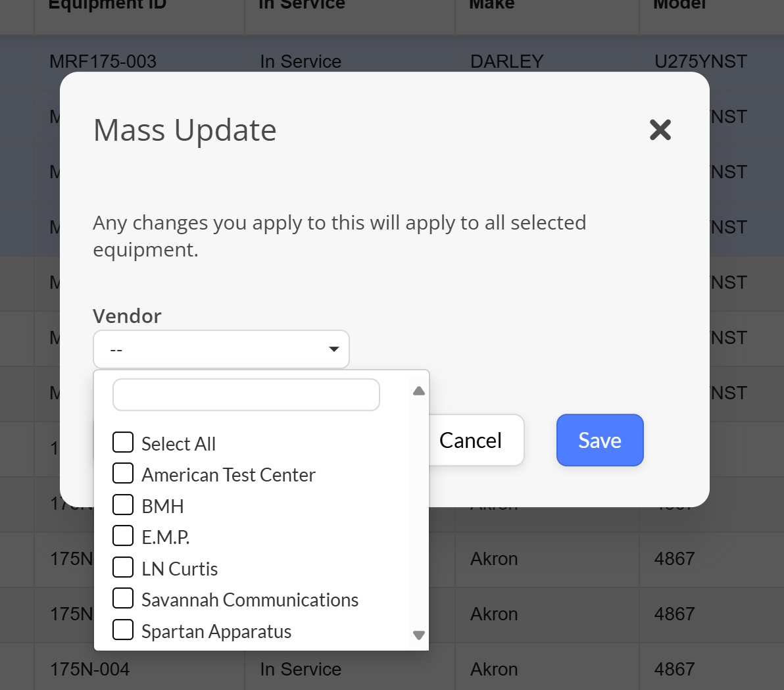This screenshot has height=690, width=784.
Task: Check American Test Center vendor
Action: click(123, 473)
